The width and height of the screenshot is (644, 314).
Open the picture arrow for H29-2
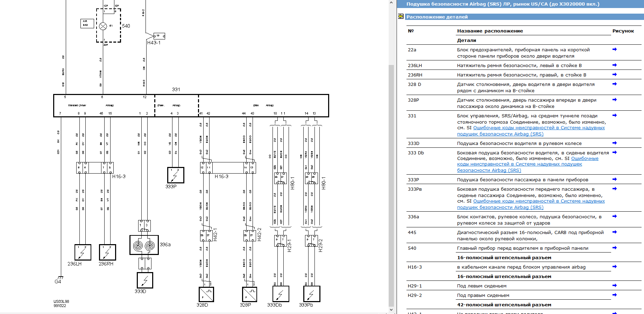[x=615, y=295]
